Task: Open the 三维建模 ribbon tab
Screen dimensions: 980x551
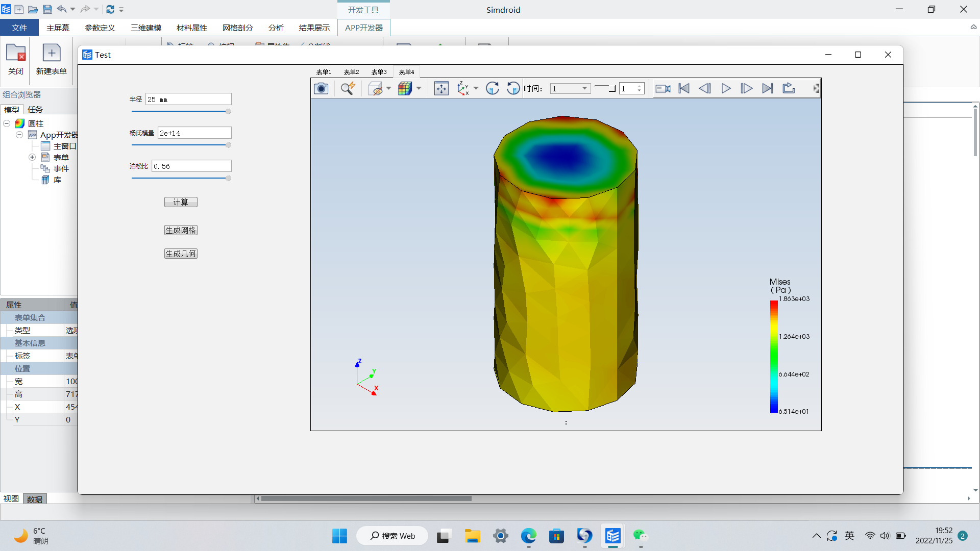Action: click(x=146, y=28)
